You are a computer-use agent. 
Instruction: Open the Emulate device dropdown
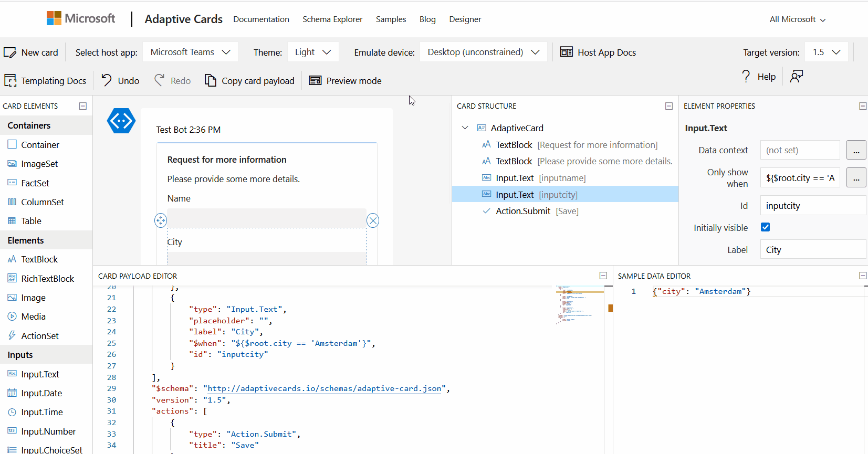pyautogui.click(x=484, y=52)
